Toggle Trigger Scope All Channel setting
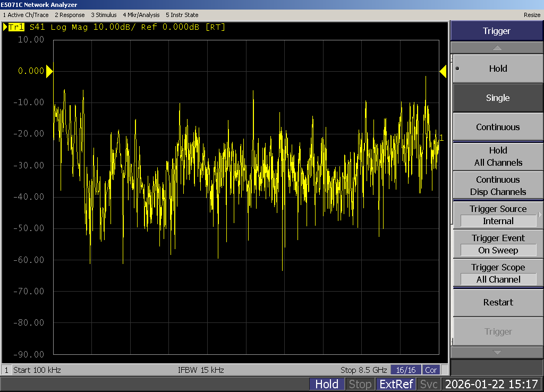The height and width of the screenshot is (392, 544). pos(497,274)
